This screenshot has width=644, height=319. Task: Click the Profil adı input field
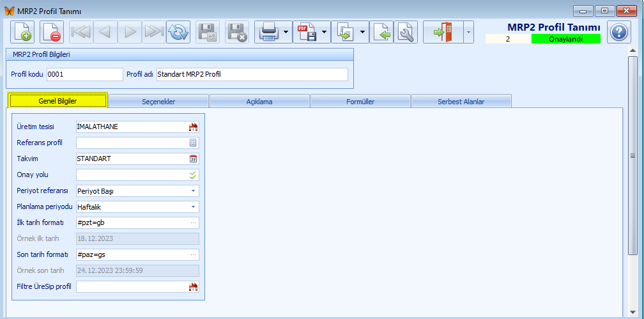(252, 74)
